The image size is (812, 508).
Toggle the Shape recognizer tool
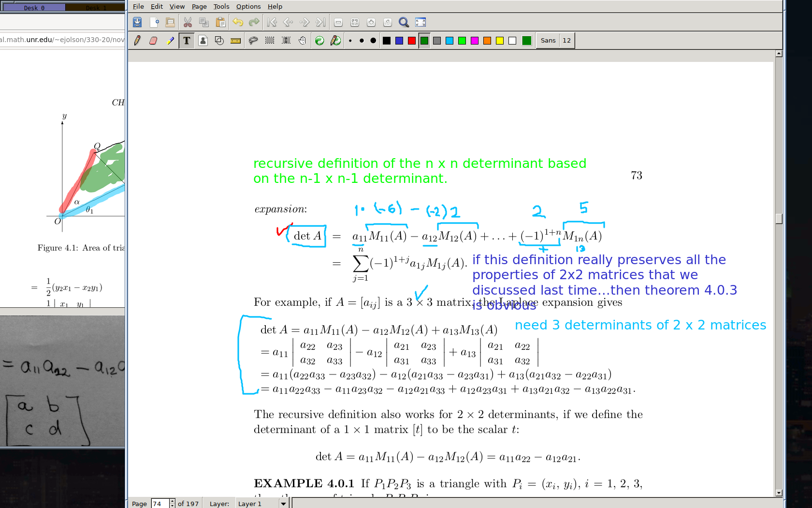(219, 41)
